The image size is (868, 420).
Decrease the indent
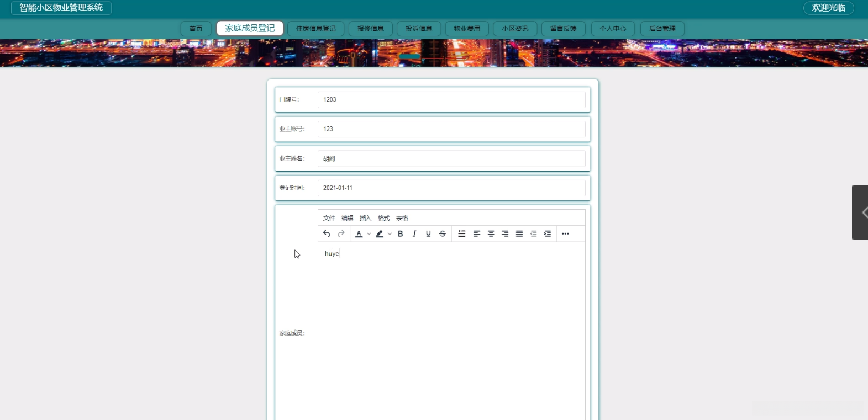click(x=533, y=233)
